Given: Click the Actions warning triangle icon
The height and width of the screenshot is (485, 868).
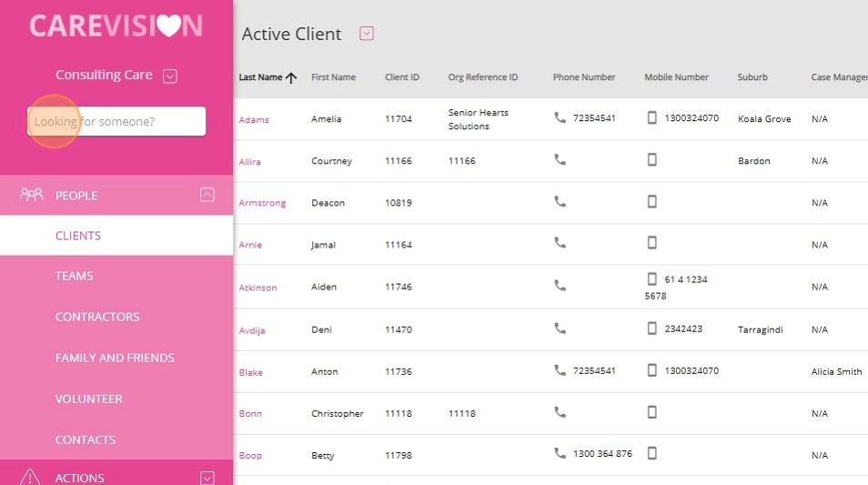Looking at the screenshot, I should click(x=30, y=477).
